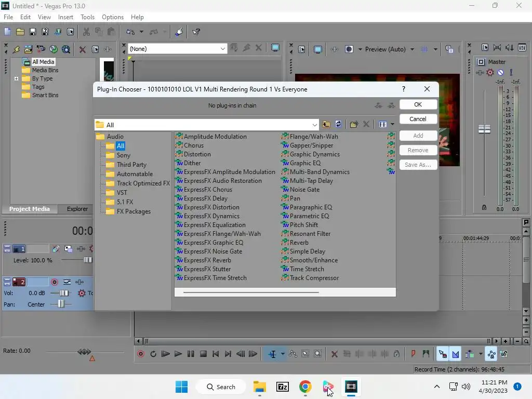The image size is (532, 399).
Task: Toggle Auto Ripple icon in bottom toolbar
Action: pyautogui.click(x=470, y=354)
